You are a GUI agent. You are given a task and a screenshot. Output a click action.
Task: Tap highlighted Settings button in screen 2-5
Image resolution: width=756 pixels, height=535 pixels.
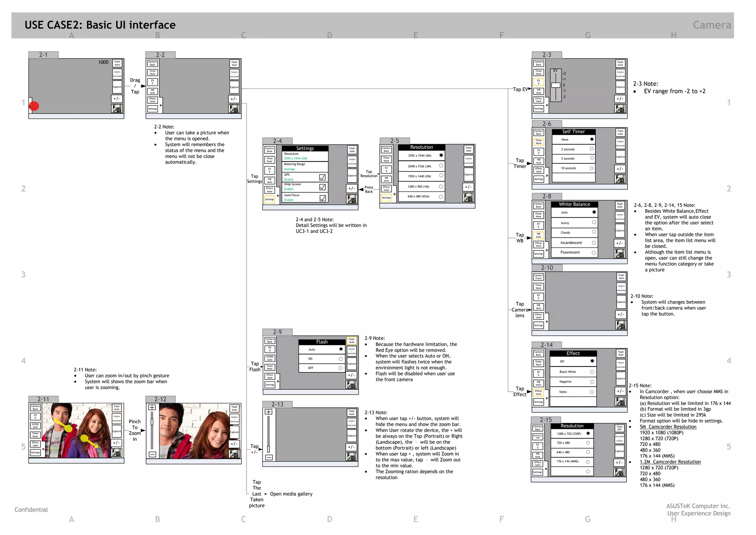click(x=386, y=198)
